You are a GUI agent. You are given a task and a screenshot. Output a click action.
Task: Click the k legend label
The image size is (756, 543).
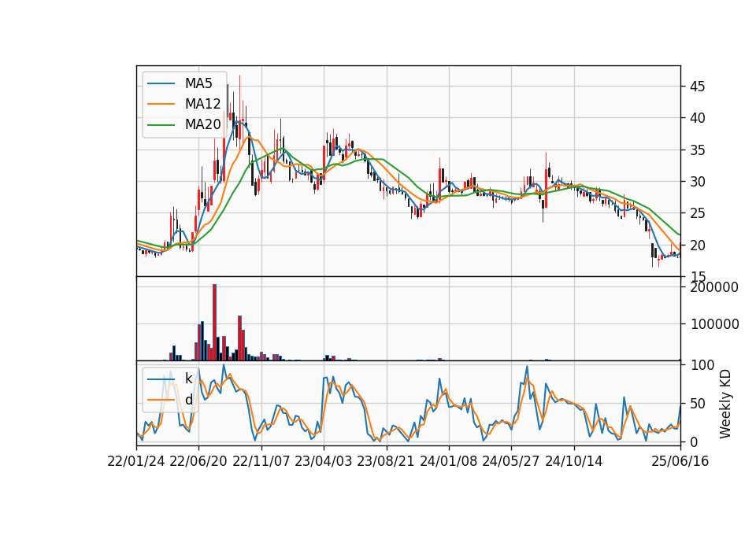click(x=188, y=379)
